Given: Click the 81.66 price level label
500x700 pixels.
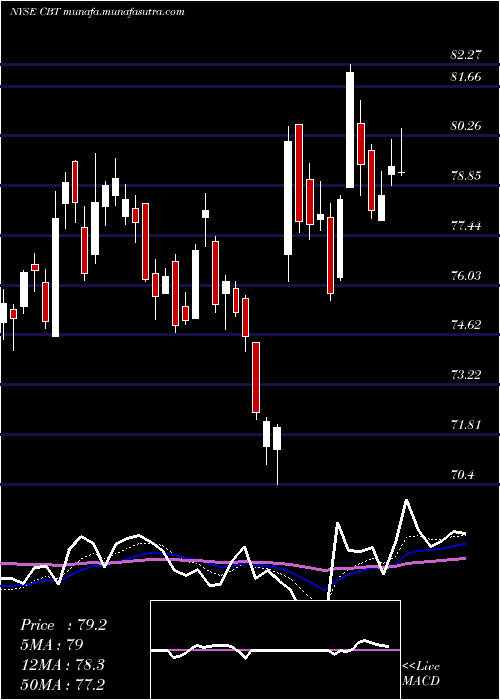Looking at the screenshot, I should pos(466,77).
